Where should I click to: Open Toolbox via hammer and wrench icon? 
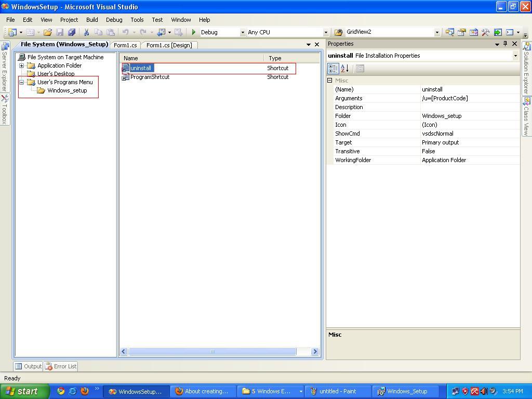[x=486, y=32]
